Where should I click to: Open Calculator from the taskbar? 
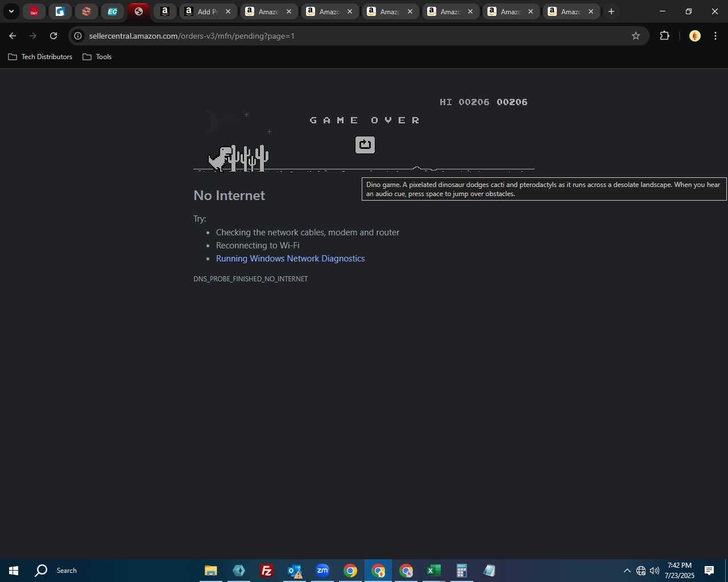point(462,571)
